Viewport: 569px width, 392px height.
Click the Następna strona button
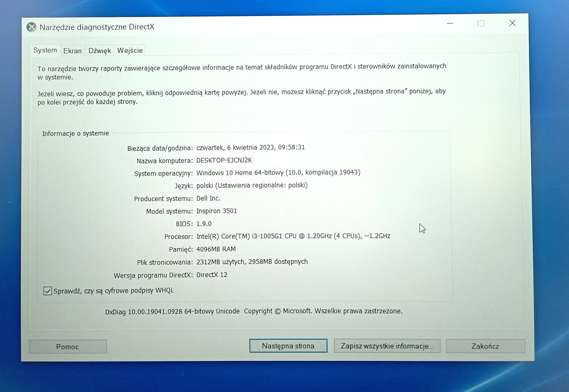click(x=288, y=346)
